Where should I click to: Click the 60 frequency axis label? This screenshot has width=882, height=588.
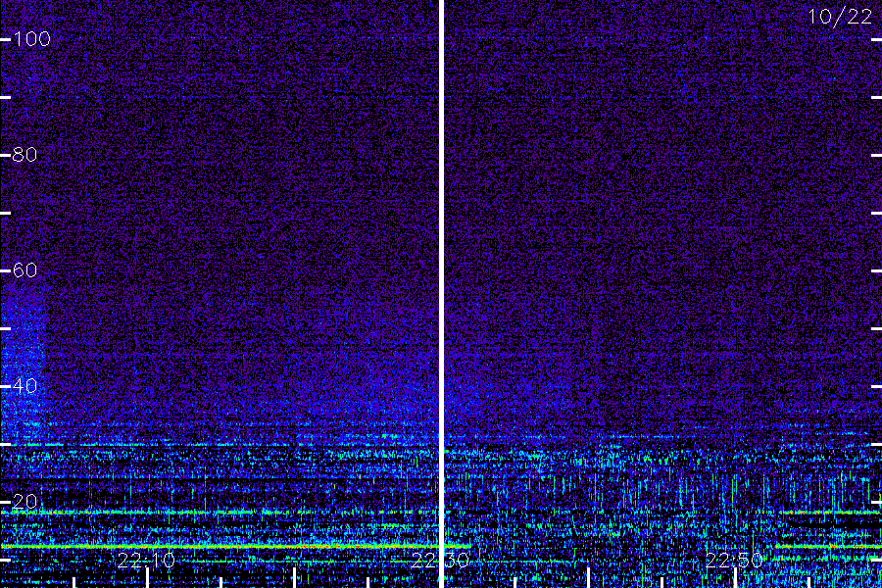pos(24,270)
